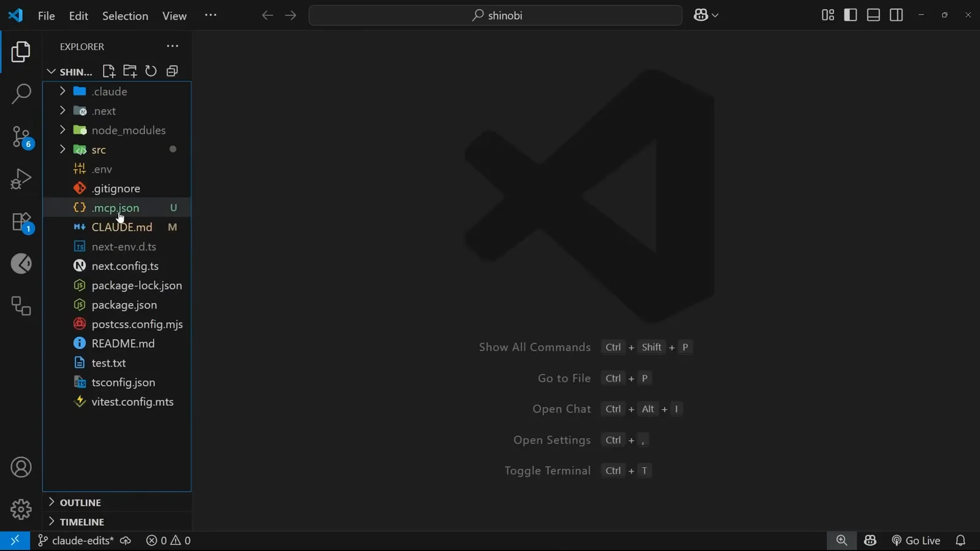Open errors and warnings count in status bar
This screenshot has width=980, height=551.
coord(168,541)
